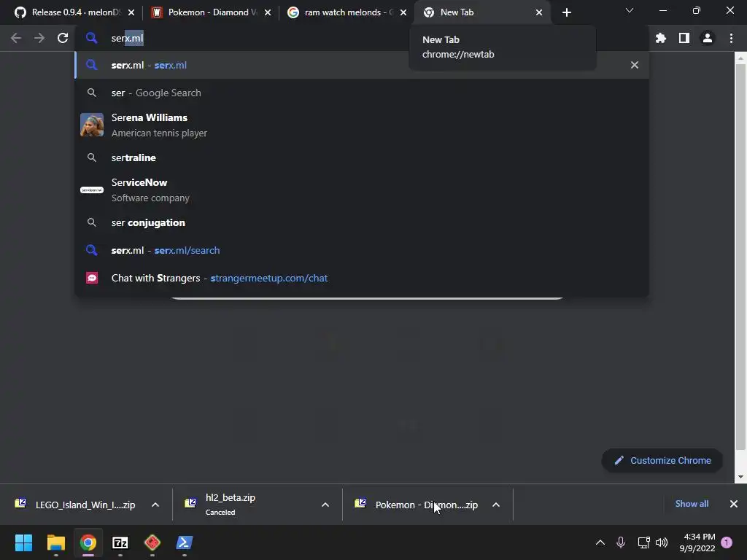747x560 pixels.
Task: Expand hl2_beta.zip download options
Action: tap(325, 505)
